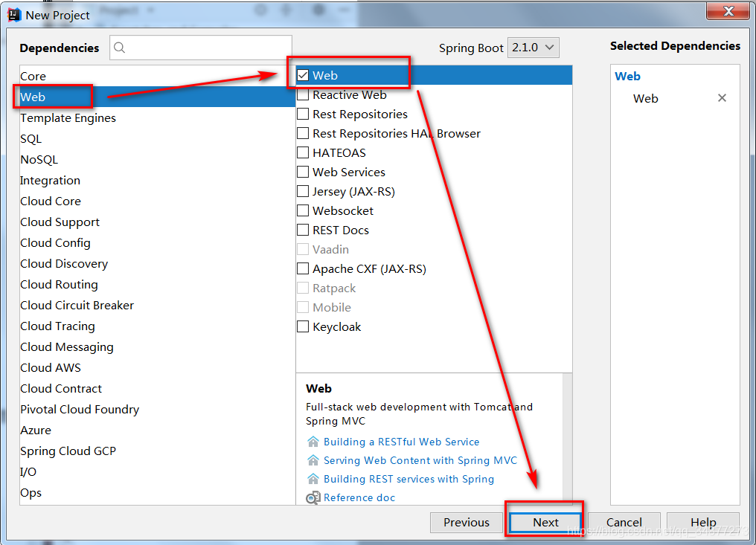Tick the Jersey (JAX-RS) checkbox
The image size is (756, 545).
click(x=303, y=191)
